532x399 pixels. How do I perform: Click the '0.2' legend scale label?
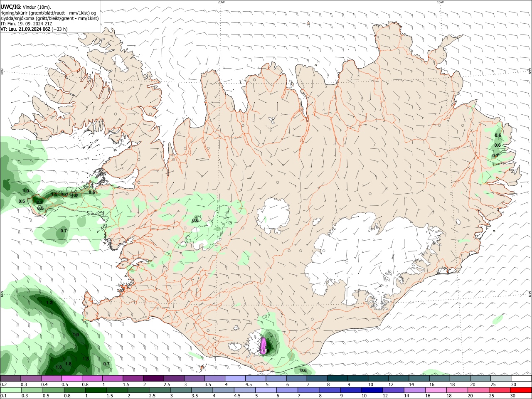coord(3,384)
